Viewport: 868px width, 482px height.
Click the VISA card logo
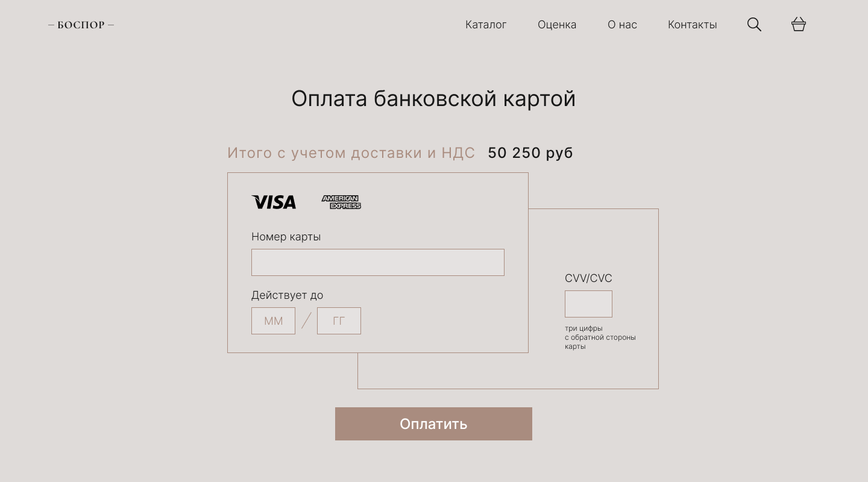tap(274, 202)
